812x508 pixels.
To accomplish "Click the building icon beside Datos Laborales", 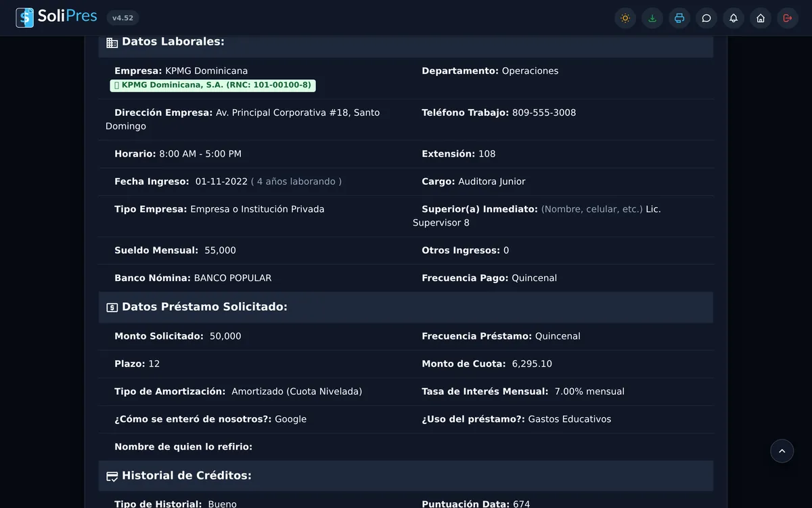I will pos(112,43).
